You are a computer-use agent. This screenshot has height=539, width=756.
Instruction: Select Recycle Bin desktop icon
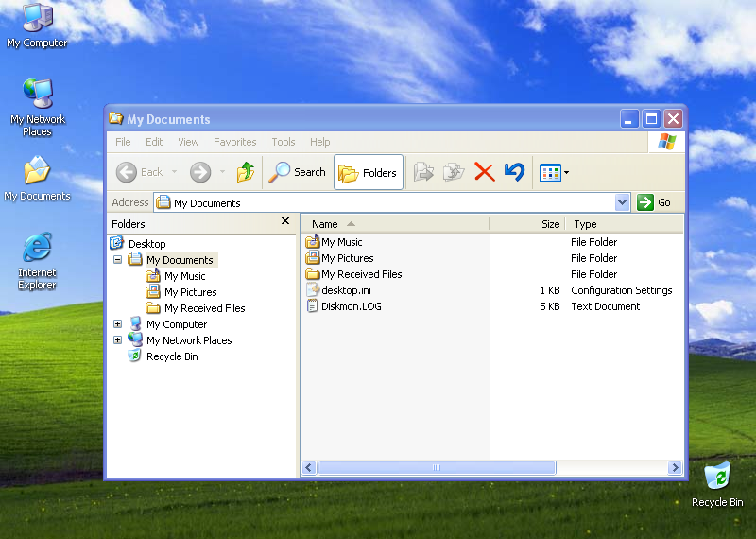[717, 484]
